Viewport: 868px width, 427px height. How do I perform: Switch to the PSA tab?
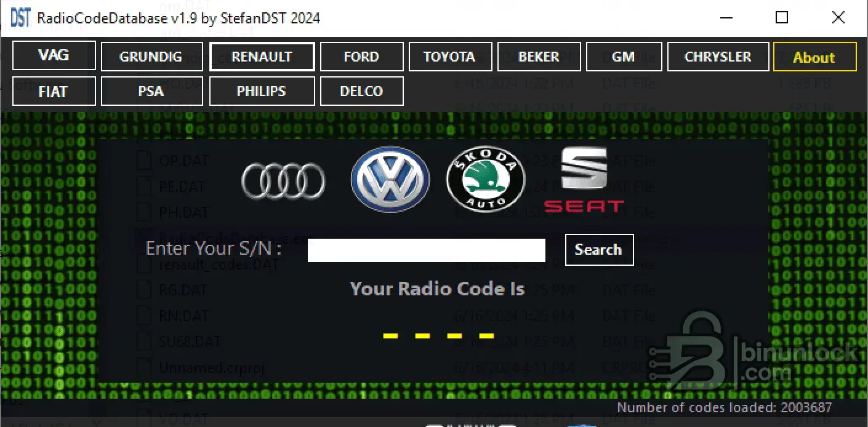[151, 92]
